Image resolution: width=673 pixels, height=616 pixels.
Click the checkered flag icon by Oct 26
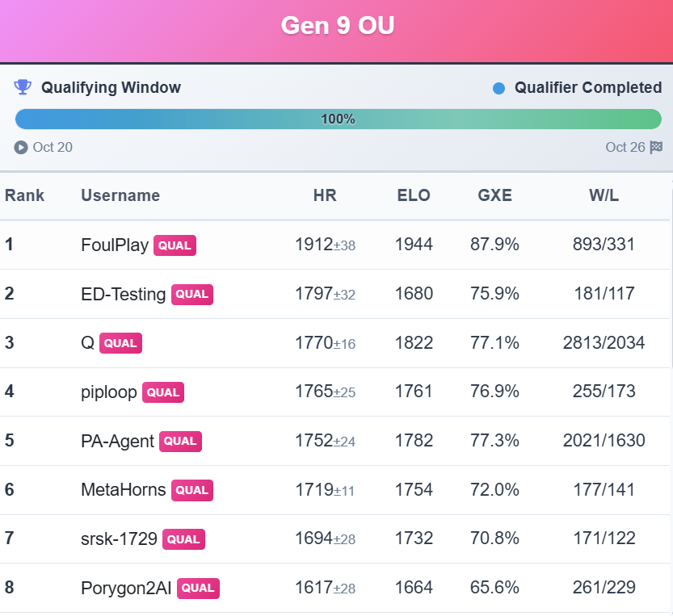(x=656, y=147)
